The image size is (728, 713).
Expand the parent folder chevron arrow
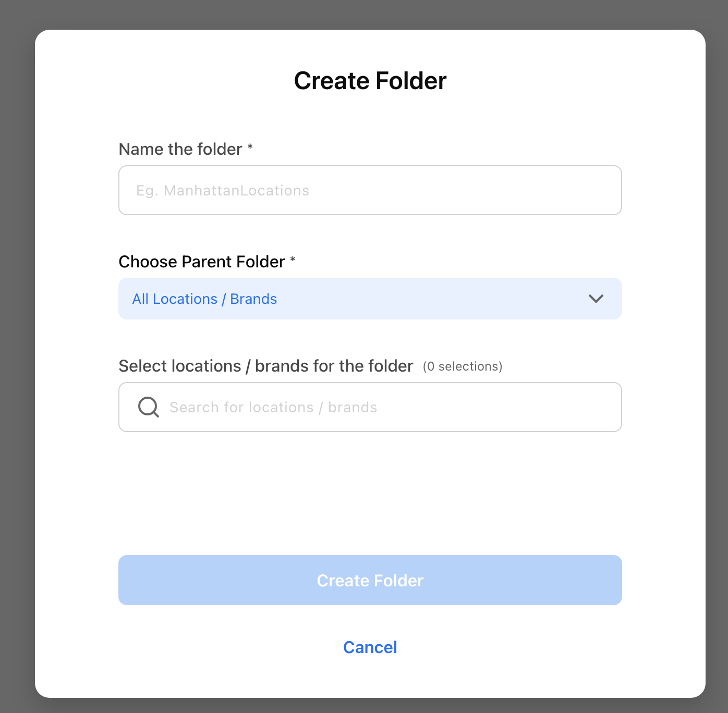(596, 299)
